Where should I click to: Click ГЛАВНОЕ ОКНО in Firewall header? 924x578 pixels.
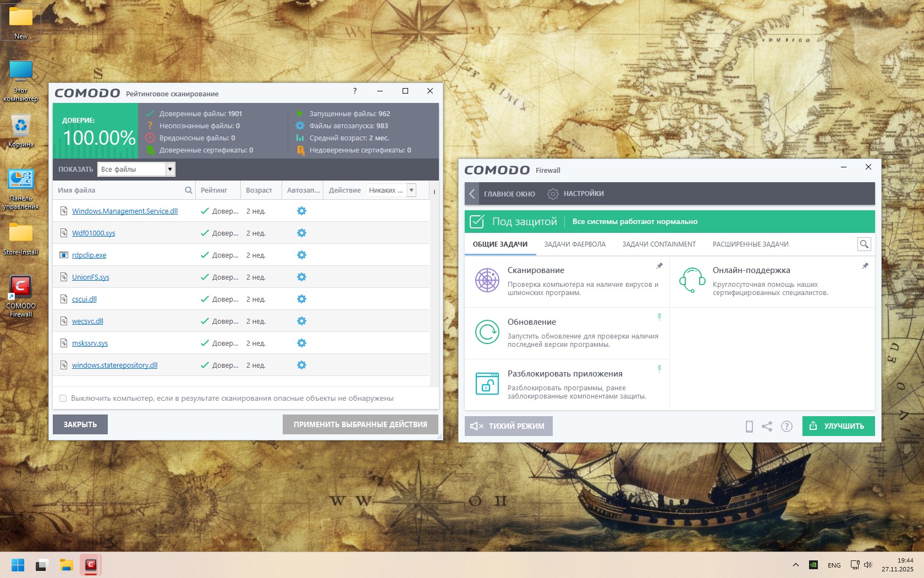[509, 194]
